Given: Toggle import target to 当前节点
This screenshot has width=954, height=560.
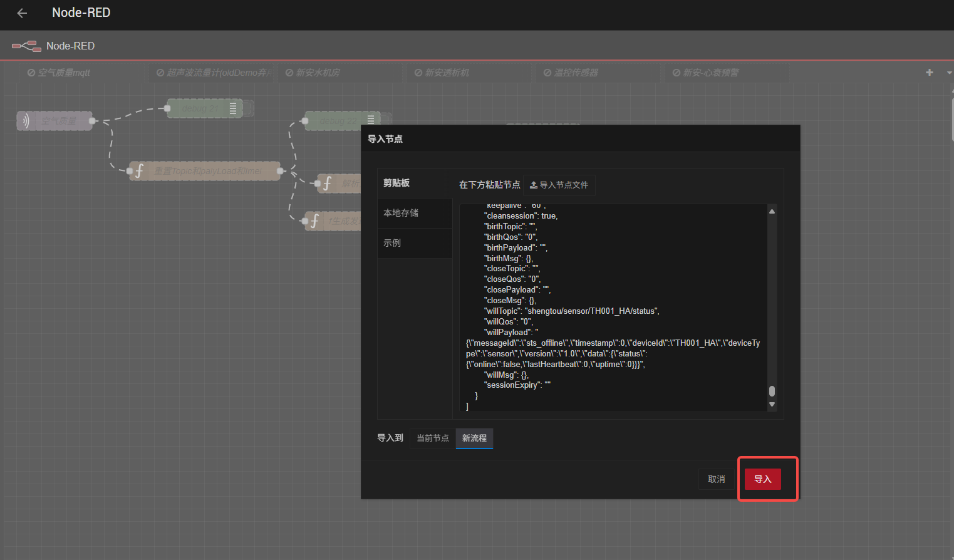Looking at the screenshot, I should 433,438.
